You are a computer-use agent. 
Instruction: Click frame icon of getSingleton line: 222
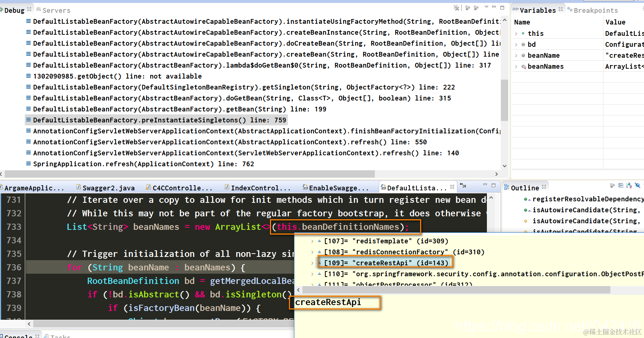tap(28, 87)
